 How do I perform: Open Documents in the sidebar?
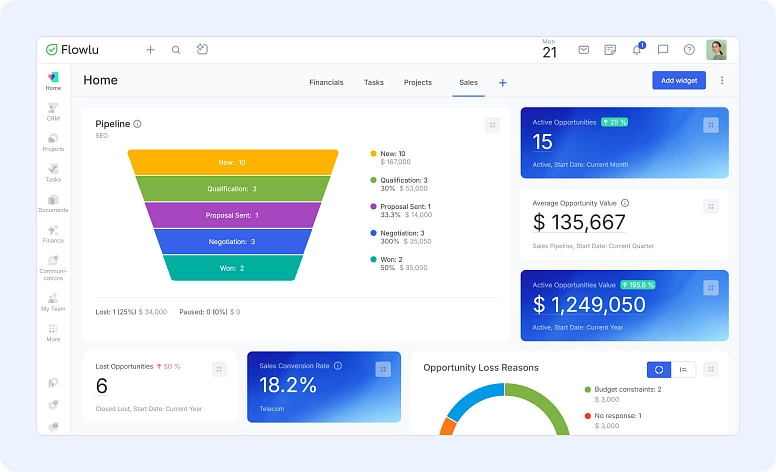(x=53, y=204)
